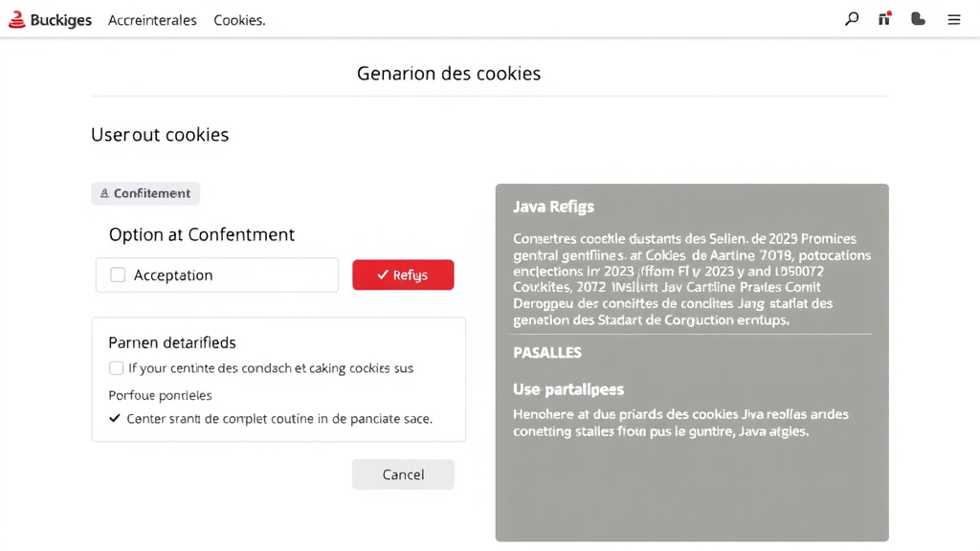Click the check icon before Center srant text
The height and width of the screenshot is (551, 980).
click(113, 419)
